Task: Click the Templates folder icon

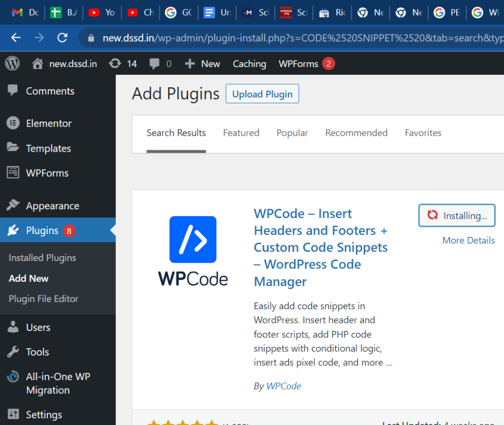Action: pyautogui.click(x=13, y=147)
